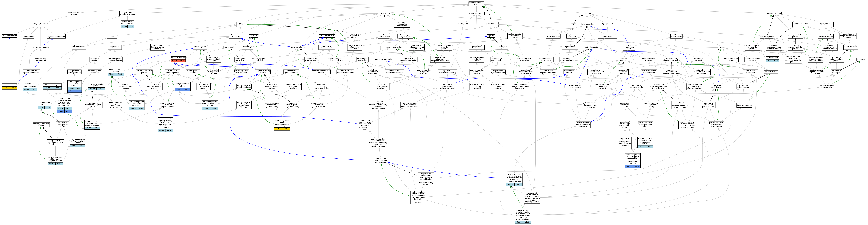
Task: Click the 'metabolic process' node
Action: [x=774, y=14]
